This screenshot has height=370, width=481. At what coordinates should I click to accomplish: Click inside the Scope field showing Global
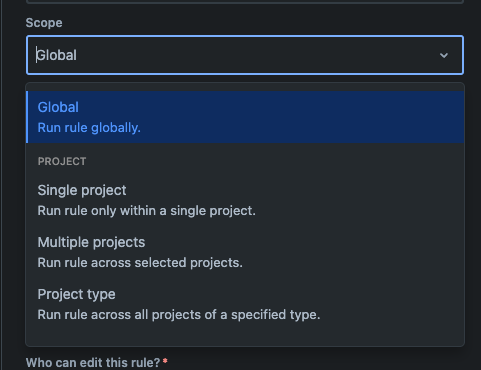tap(245, 55)
